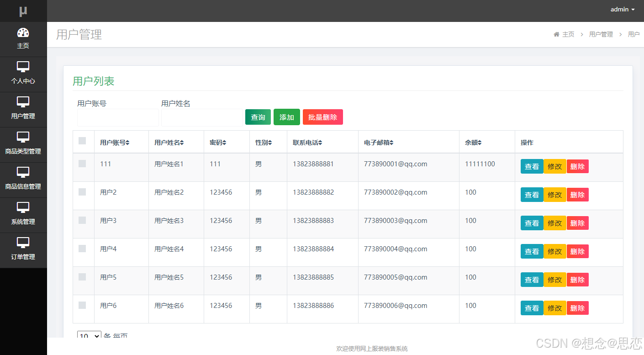The height and width of the screenshot is (355, 644).
Task: Click the 商品类型管理 monitor icon
Action: pyautogui.click(x=23, y=138)
